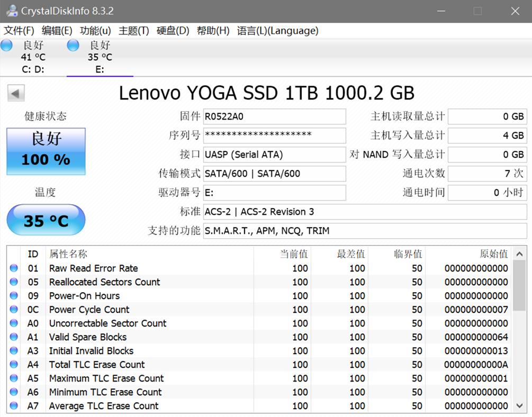Click the power on count 7 次 field
Screen dimensions: 532x417
point(487,174)
